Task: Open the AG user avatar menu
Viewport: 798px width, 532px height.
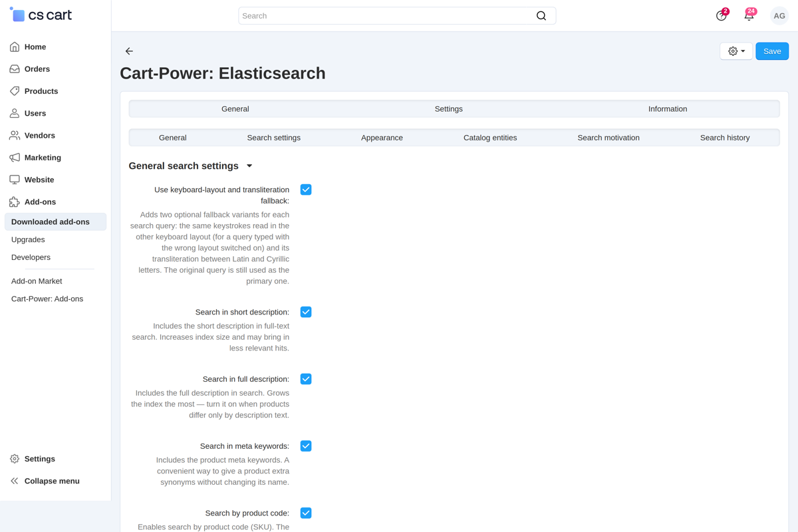Action: click(779, 16)
